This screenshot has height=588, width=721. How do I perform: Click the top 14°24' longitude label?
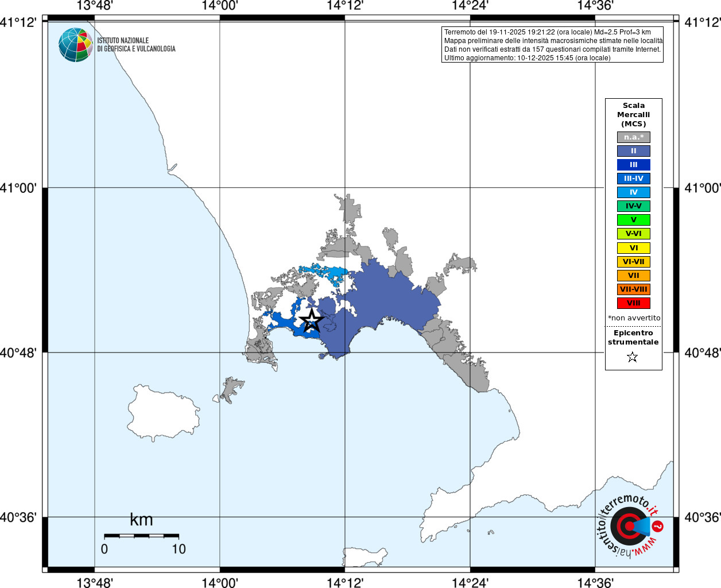(x=470, y=6)
